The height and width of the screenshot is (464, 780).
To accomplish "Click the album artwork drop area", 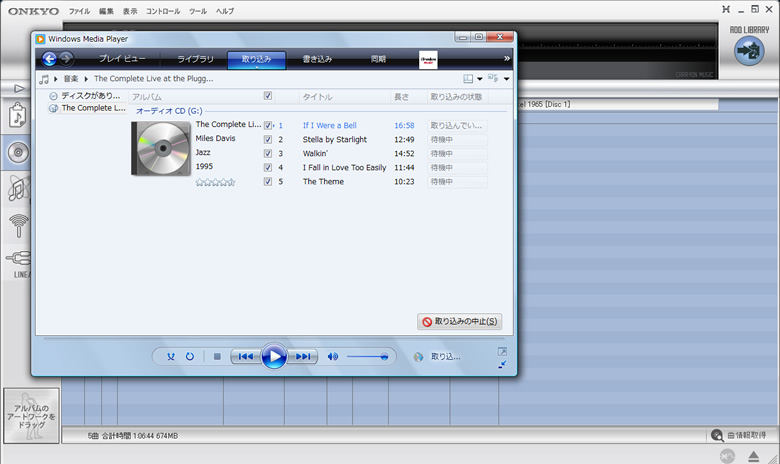I will coord(31,416).
